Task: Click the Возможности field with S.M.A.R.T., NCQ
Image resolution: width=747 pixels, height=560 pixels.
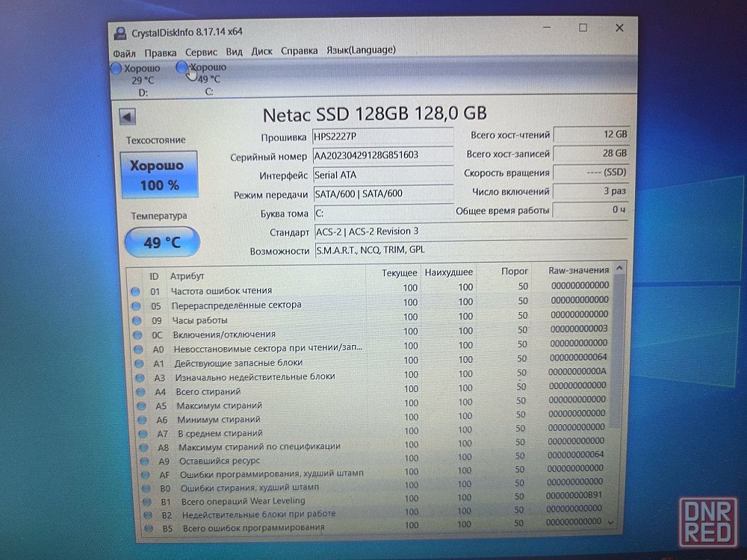Action: [x=471, y=249]
